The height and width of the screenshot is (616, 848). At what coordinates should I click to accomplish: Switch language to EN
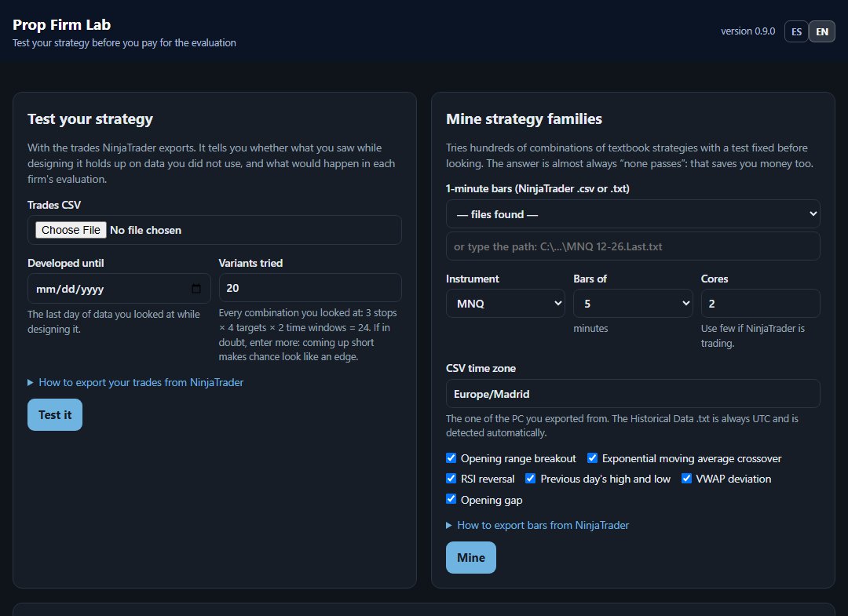tap(822, 32)
